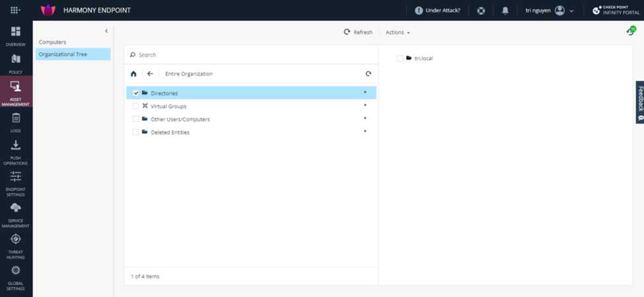
Task: Select the Deleted Entities row label
Action: 170,133
